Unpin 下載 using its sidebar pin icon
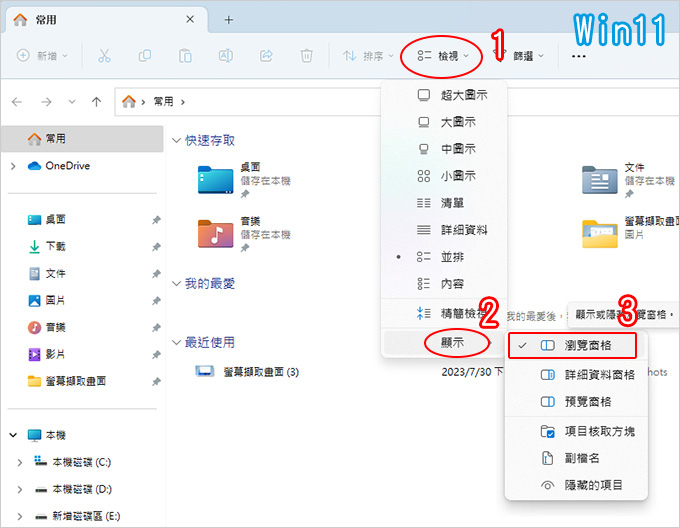The width and height of the screenshot is (680, 528). pyautogui.click(x=156, y=247)
